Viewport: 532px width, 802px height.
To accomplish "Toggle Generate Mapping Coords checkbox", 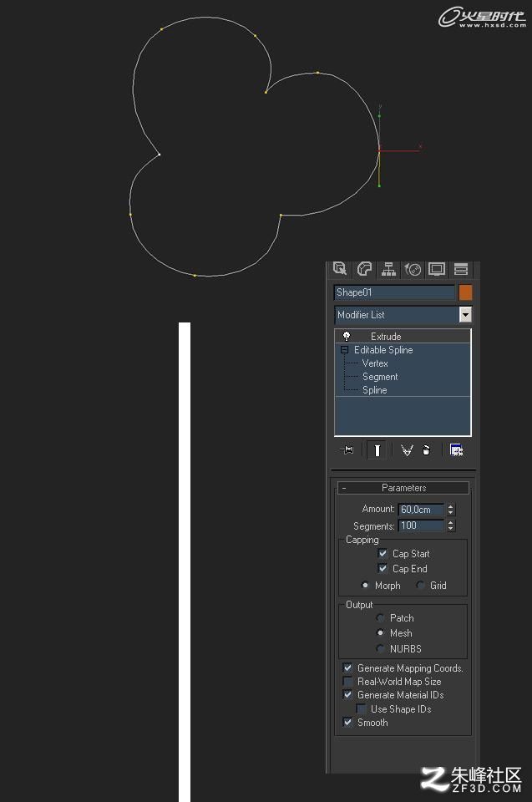I will (x=347, y=667).
